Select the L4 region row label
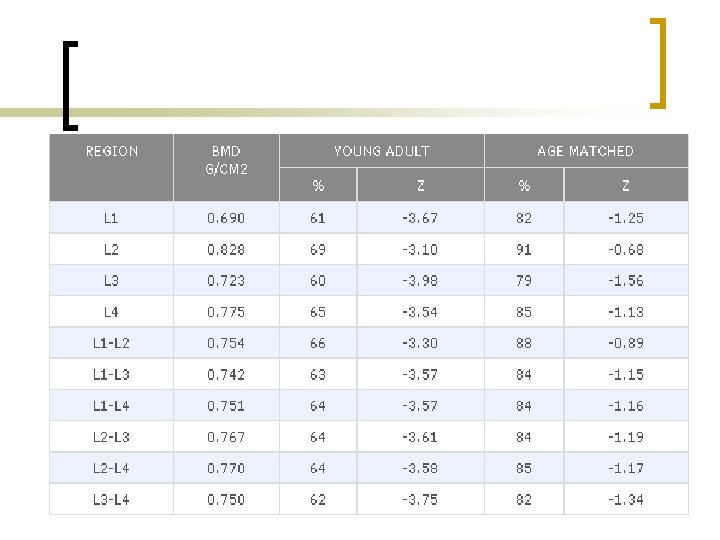The image size is (720, 540). (x=112, y=312)
